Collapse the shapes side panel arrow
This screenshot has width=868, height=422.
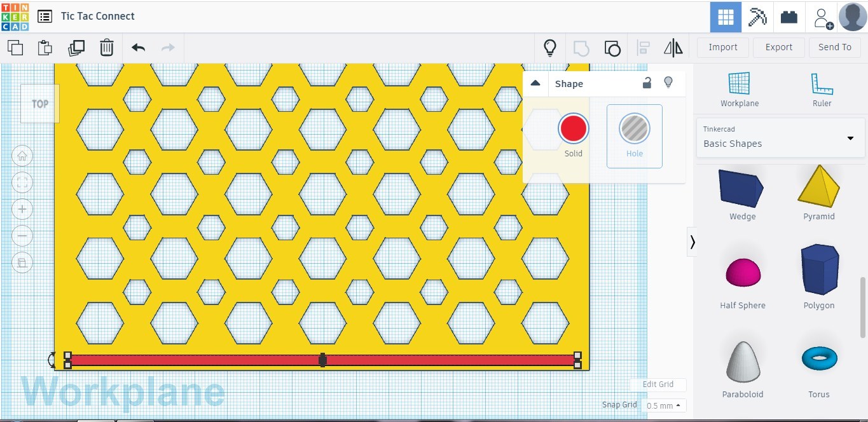click(x=692, y=242)
